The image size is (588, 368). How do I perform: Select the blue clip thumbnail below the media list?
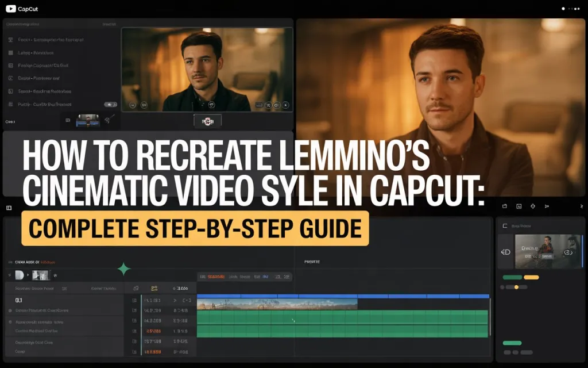point(88,121)
